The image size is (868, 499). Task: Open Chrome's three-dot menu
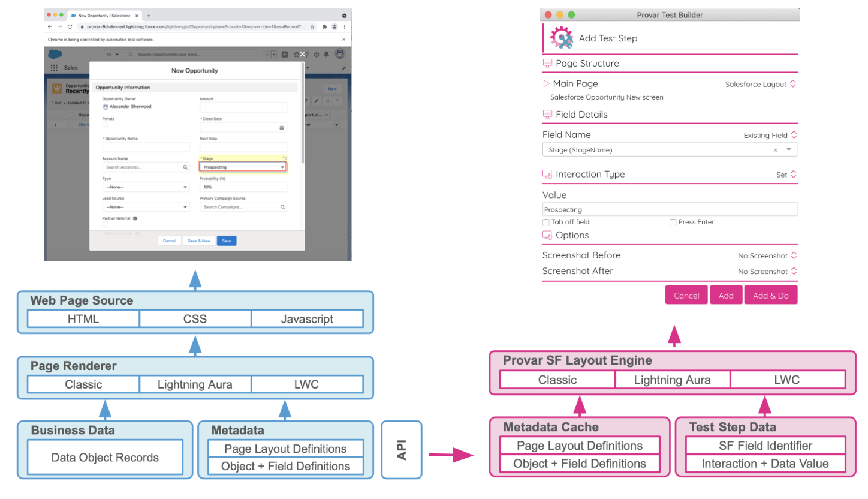pos(344,26)
